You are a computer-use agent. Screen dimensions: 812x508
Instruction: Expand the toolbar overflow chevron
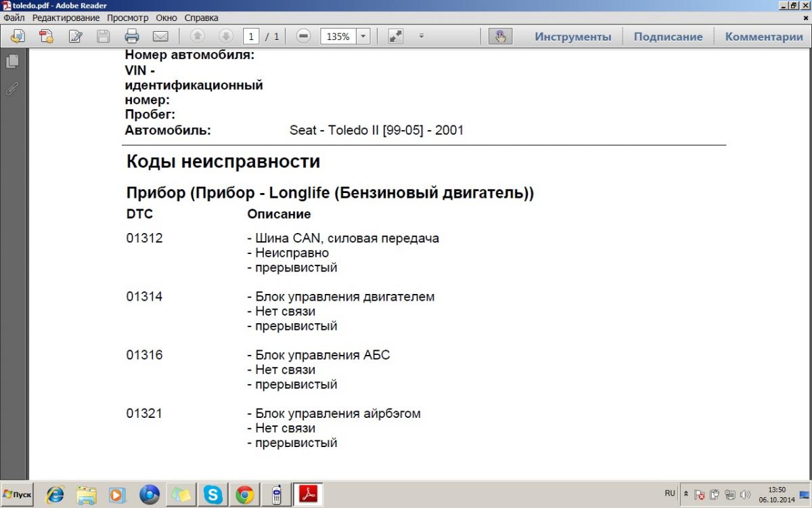(421, 37)
